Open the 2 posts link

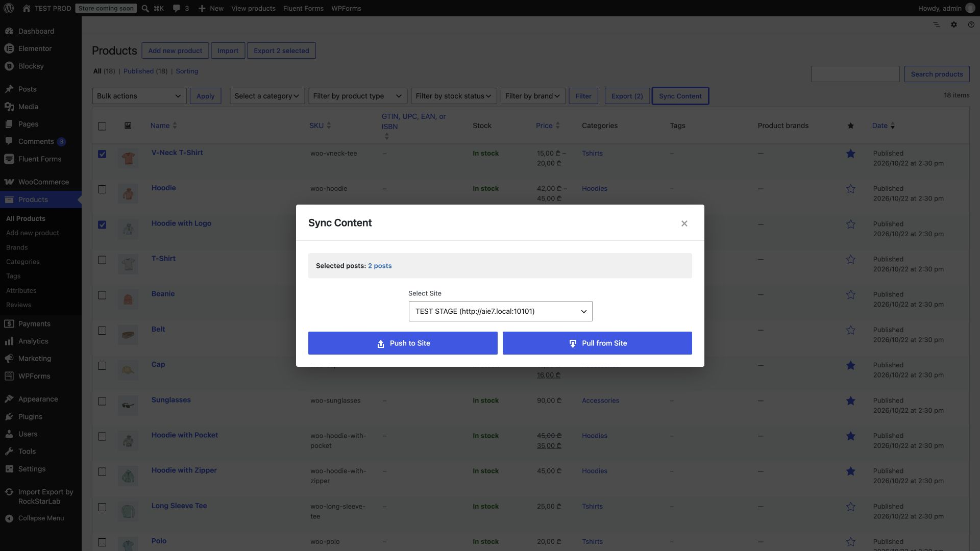[380, 266]
